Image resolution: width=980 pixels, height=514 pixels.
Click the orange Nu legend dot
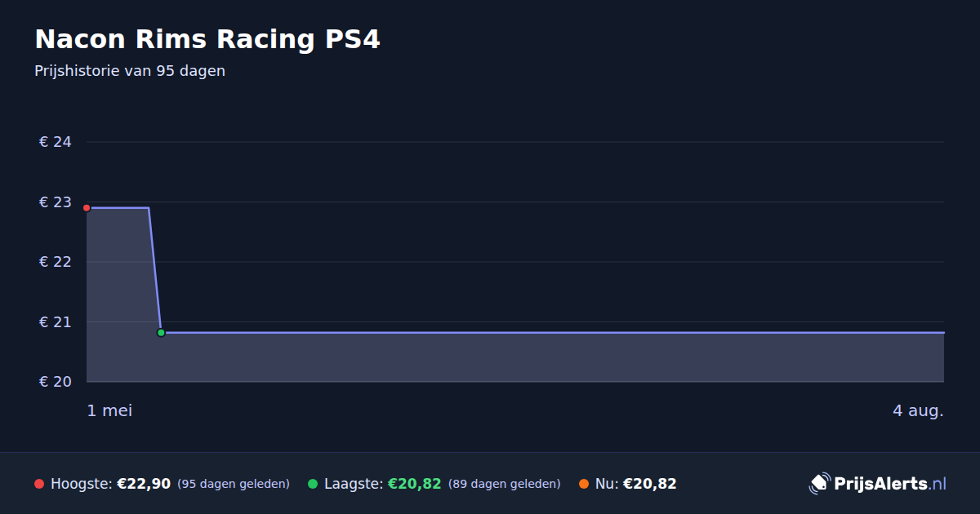click(584, 484)
